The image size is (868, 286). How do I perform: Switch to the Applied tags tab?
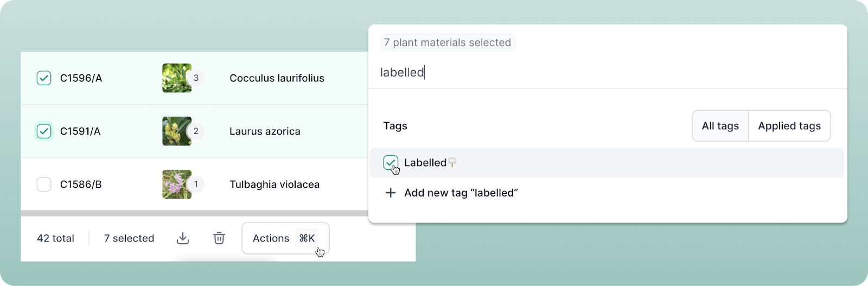pyautogui.click(x=789, y=126)
